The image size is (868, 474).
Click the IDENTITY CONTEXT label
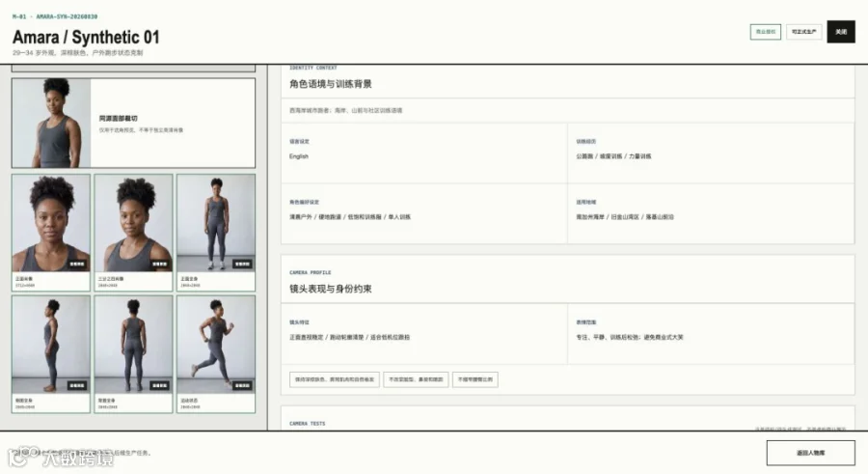tap(312, 68)
